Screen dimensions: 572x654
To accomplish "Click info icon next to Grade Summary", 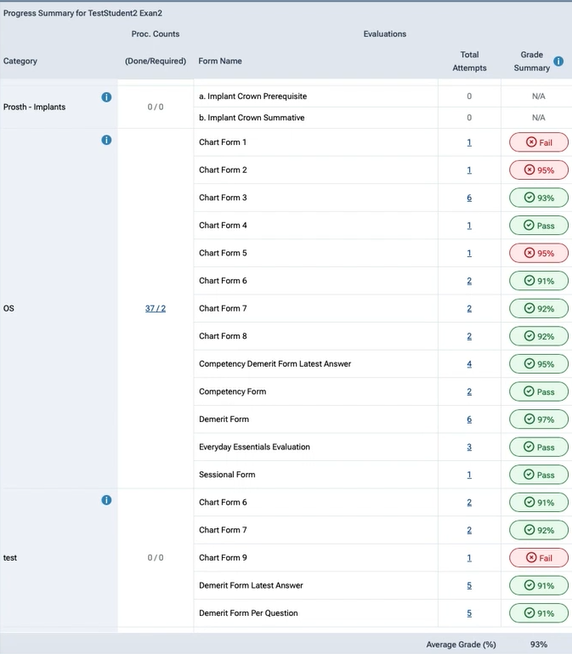I will pos(558,61).
